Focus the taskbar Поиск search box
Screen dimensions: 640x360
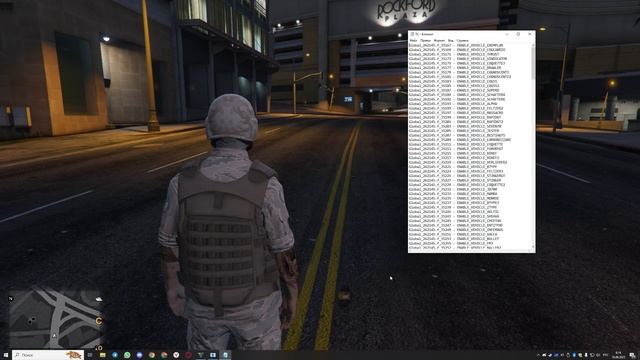pyautogui.click(x=48, y=355)
